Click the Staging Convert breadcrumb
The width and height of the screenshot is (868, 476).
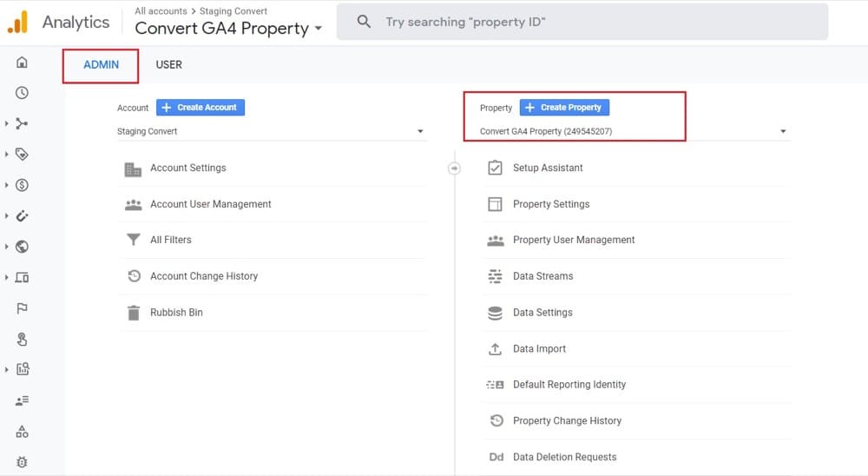(233, 11)
